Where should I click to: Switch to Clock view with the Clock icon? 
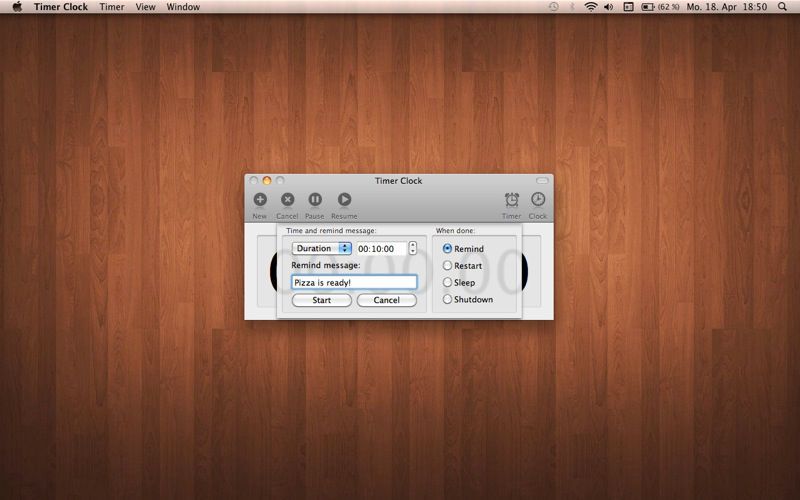[538, 199]
